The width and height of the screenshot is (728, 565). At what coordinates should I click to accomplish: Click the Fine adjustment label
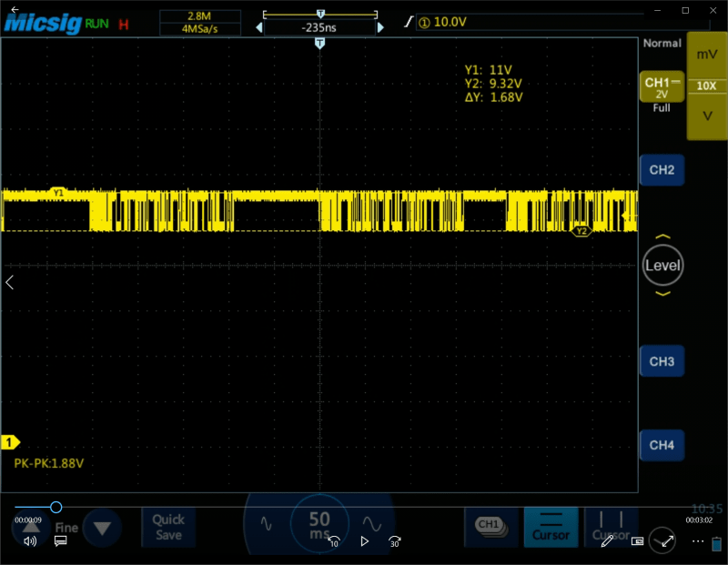coord(66,528)
